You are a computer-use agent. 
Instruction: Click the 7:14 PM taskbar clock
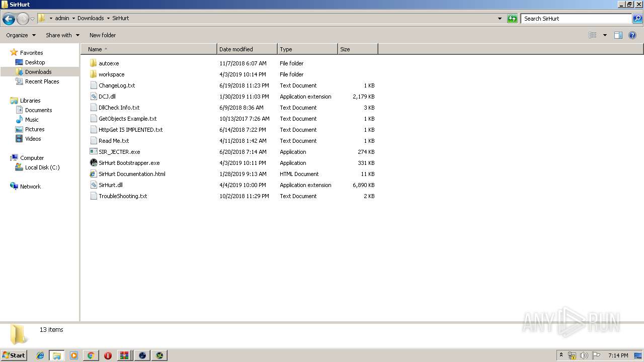[618, 355]
